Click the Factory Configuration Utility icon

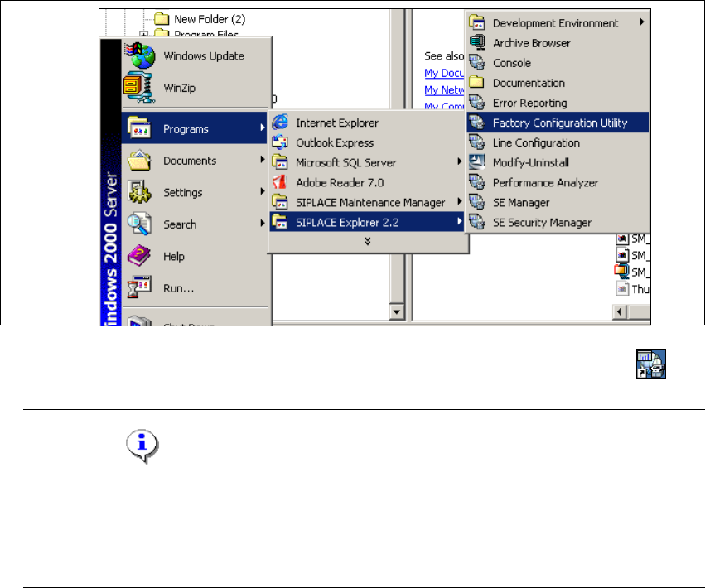477,123
